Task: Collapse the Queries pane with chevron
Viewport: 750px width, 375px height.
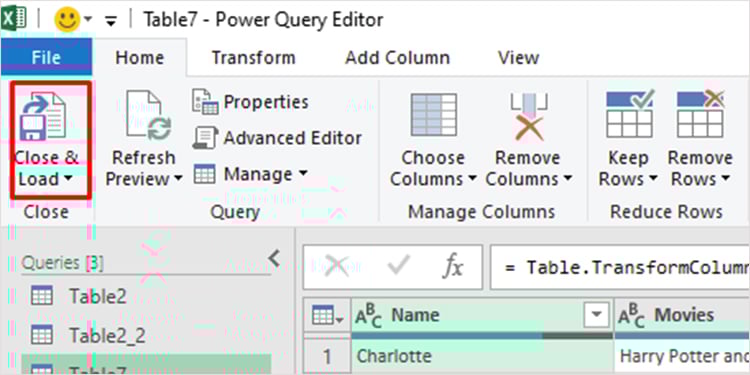Action: [x=274, y=258]
